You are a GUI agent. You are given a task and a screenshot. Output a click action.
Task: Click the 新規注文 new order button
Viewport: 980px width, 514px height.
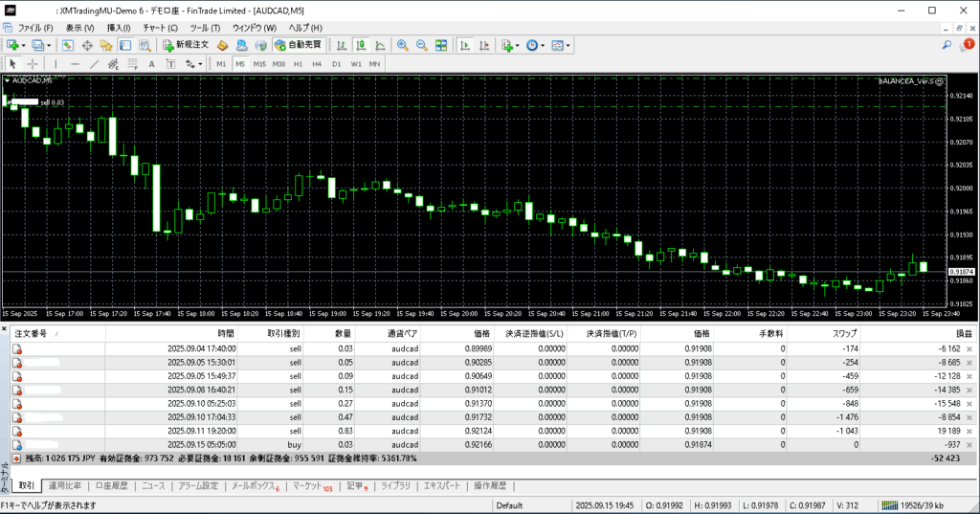coord(186,45)
